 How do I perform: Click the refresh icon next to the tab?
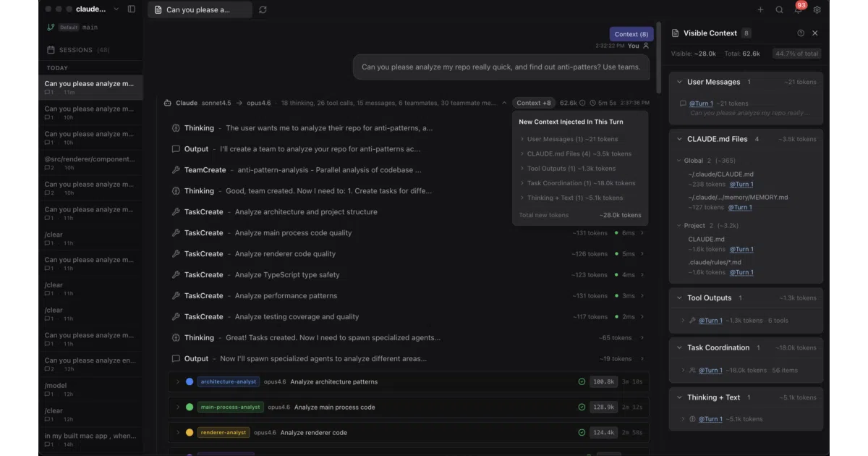pyautogui.click(x=263, y=9)
